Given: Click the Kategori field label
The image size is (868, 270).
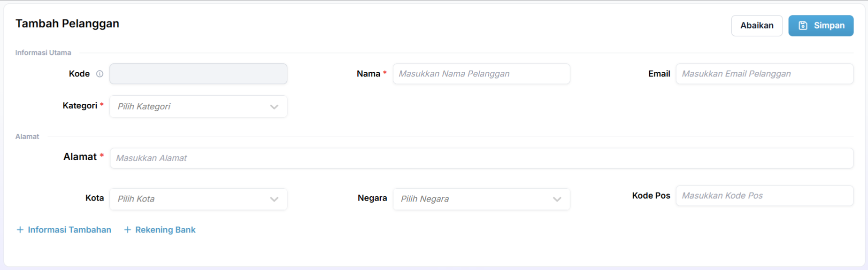Looking at the screenshot, I should (x=80, y=106).
